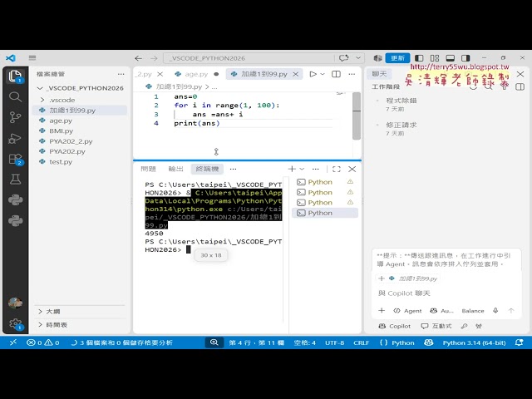The height and width of the screenshot is (399, 532).
Task: Select the fourth Python terminal entry
Action: click(x=325, y=213)
